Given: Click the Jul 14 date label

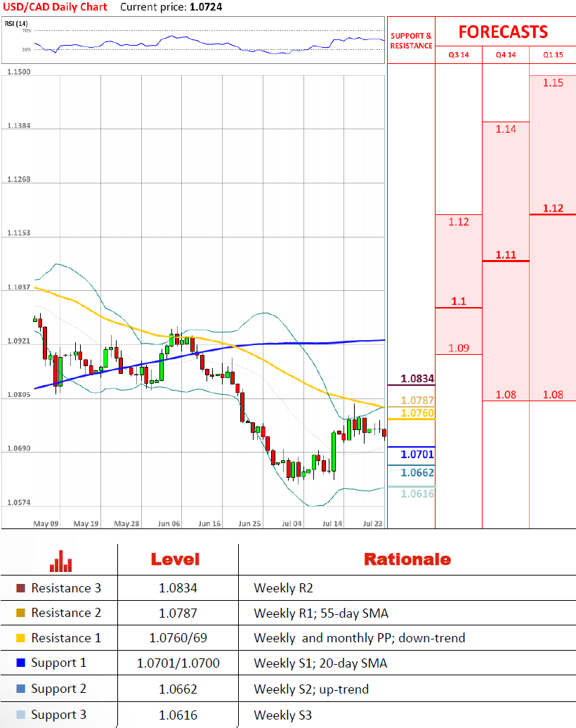Looking at the screenshot, I should coord(332,524).
